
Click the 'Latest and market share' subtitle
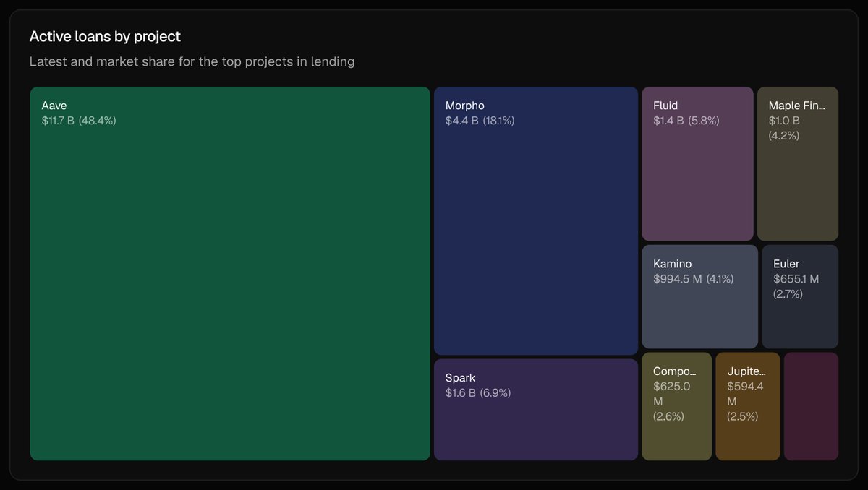(x=192, y=61)
